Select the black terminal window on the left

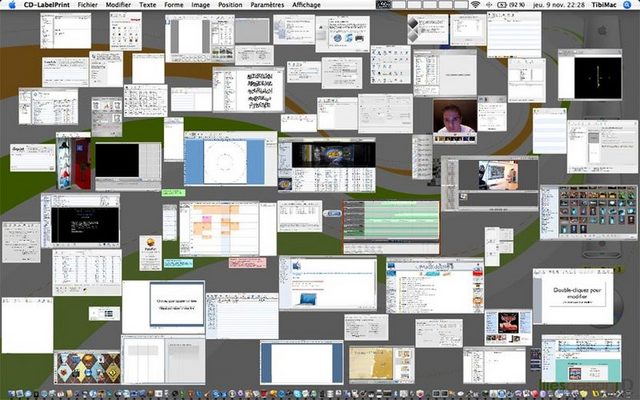click(x=80, y=222)
